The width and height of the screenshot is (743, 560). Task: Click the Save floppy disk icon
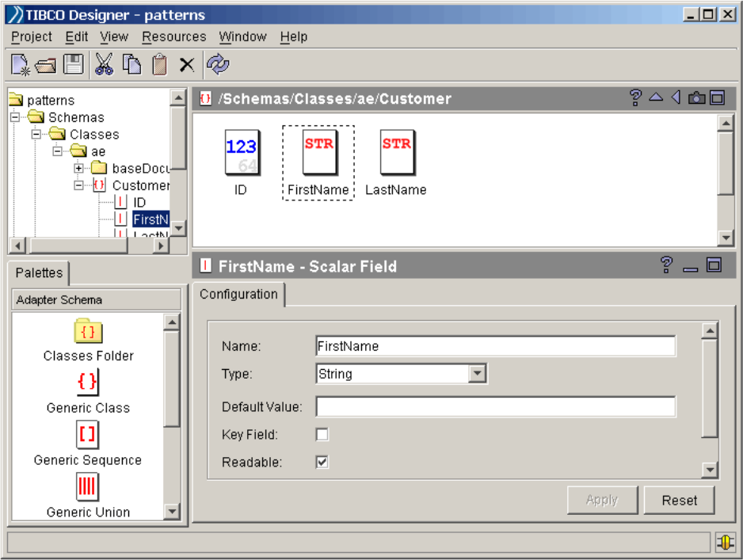[x=74, y=64]
